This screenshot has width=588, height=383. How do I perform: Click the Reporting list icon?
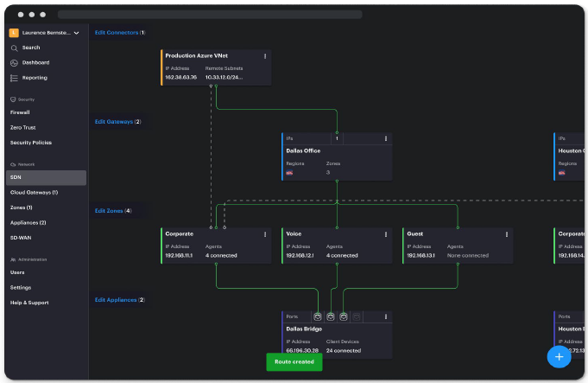tap(15, 78)
